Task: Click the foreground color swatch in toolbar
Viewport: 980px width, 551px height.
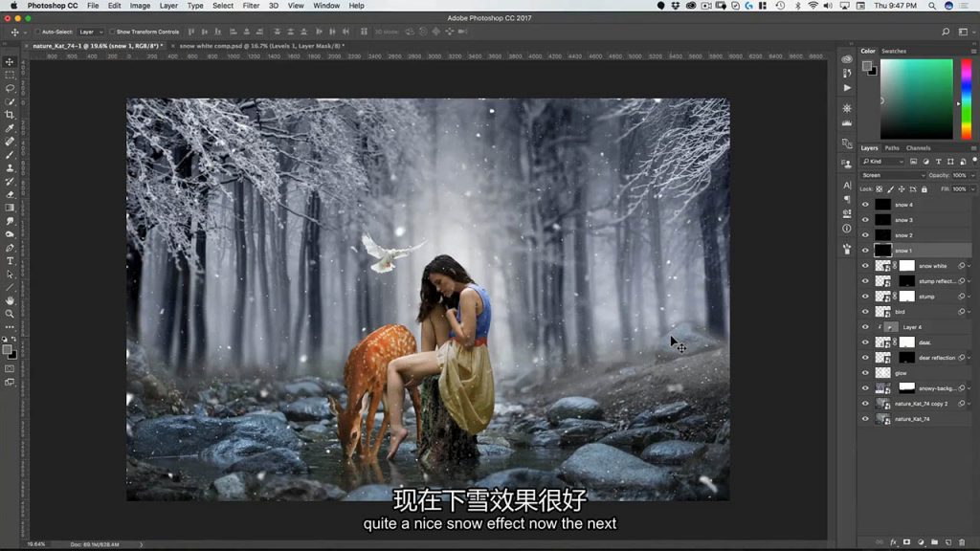Action: point(7,350)
